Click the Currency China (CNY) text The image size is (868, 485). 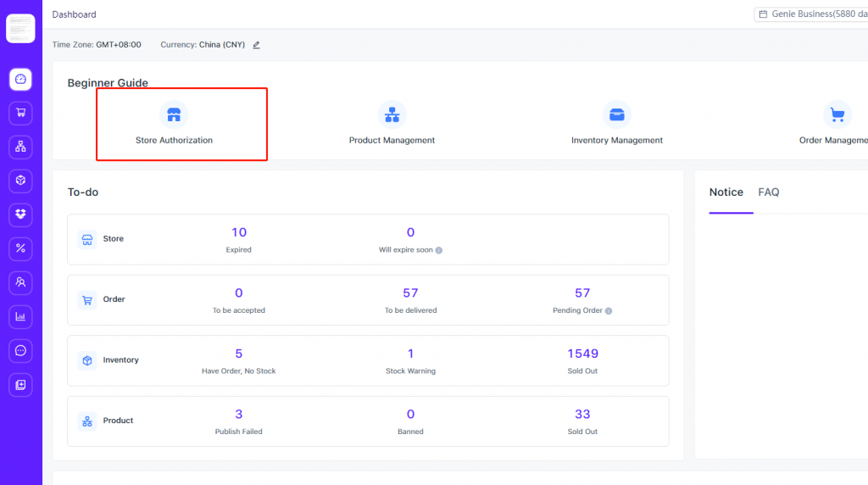[203, 44]
